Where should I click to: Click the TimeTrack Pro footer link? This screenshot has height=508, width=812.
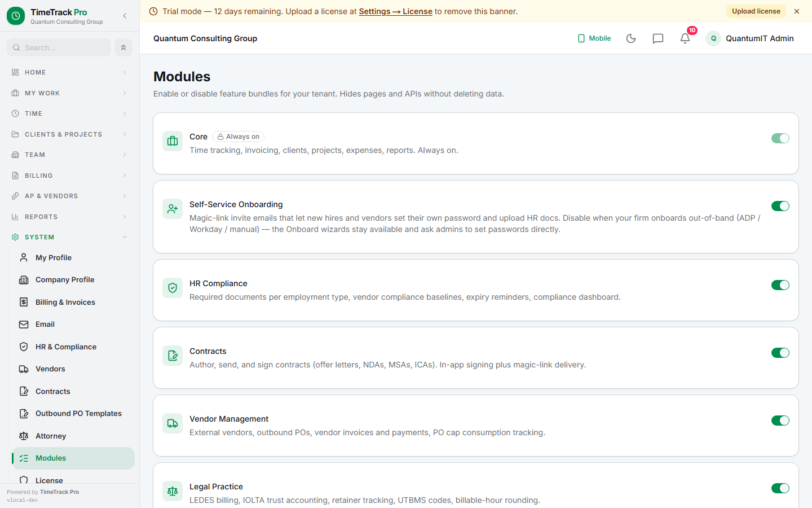59,492
